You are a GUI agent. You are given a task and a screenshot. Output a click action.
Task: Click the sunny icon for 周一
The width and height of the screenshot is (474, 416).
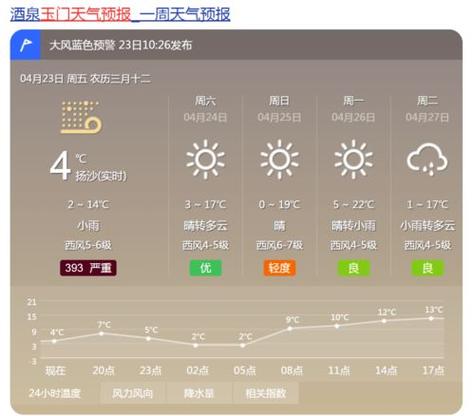pyautogui.click(x=353, y=159)
